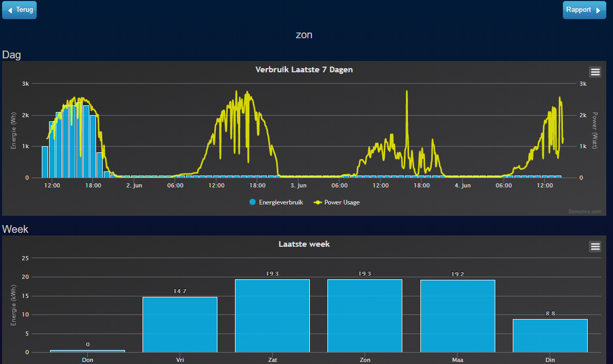The height and width of the screenshot is (364, 613).
Task: Click the Maa weekday axis label
Action: (x=458, y=360)
